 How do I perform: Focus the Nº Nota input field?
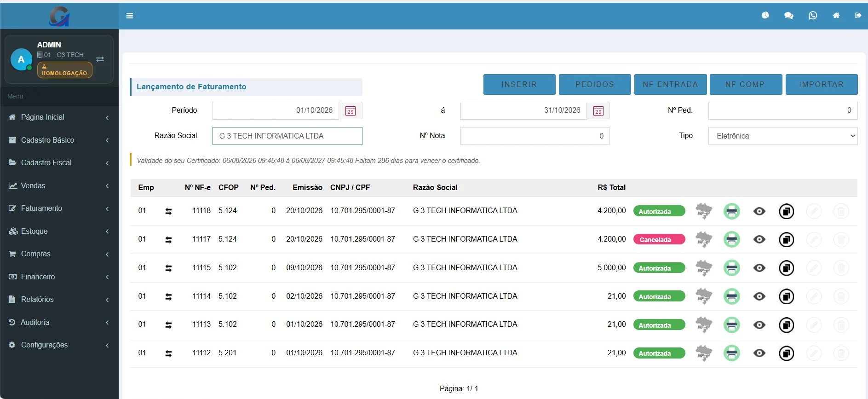(535, 136)
